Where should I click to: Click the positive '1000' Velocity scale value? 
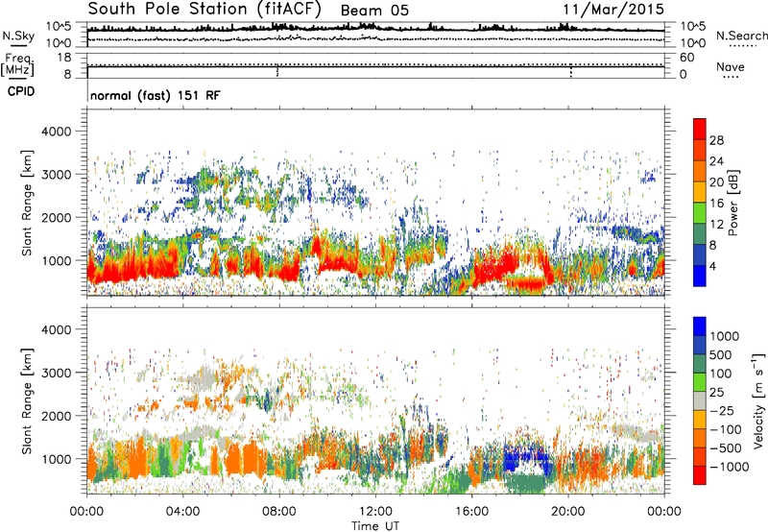(725, 336)
